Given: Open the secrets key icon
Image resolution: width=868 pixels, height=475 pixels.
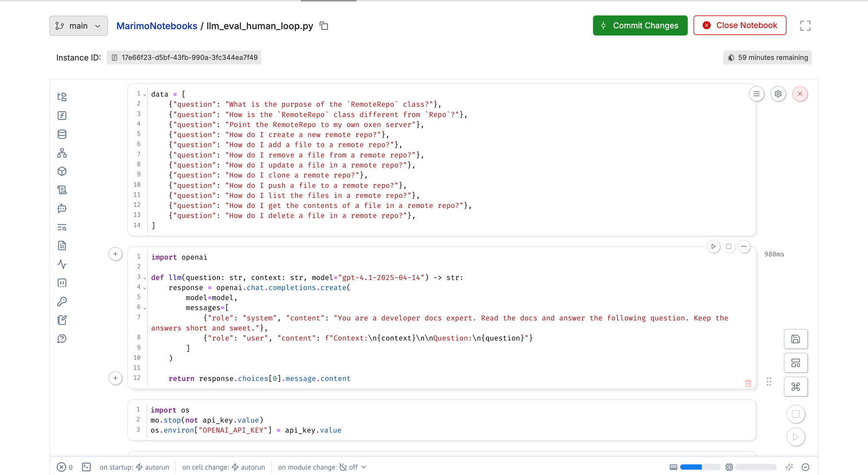Looking at the screenshot, I should [x=62, y=301].
